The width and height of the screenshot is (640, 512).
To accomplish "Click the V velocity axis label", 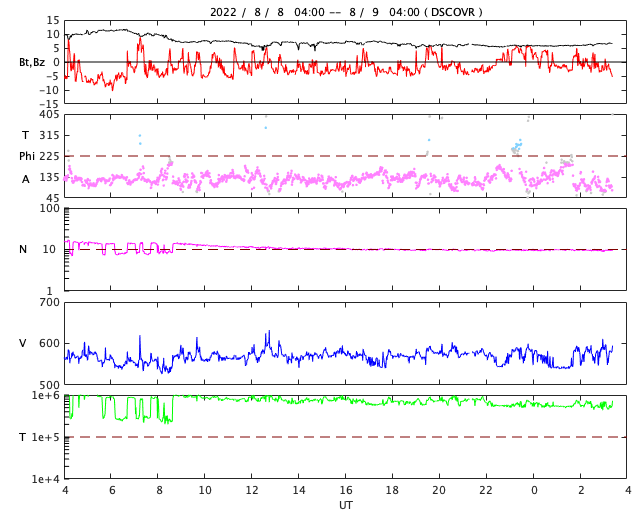I will point(23,343).
